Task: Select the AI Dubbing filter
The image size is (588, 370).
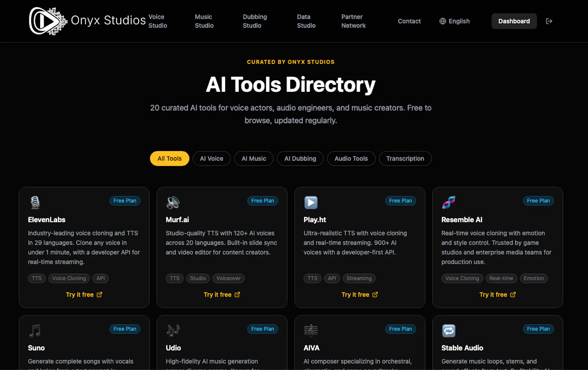Action: pos(300,158)
